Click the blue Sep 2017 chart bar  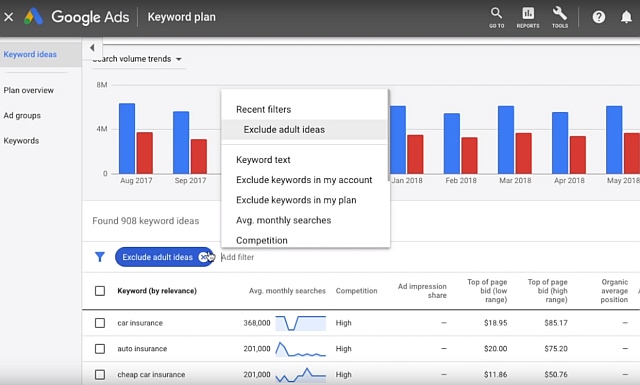pyautogui.click(x=181, y=142)
